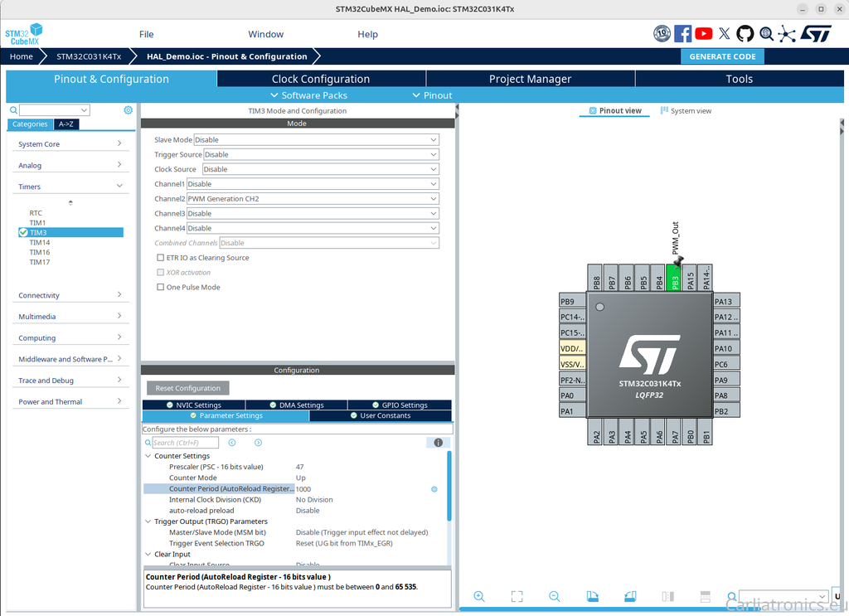
Task: Select the green PB3 pin on the chip
Action: tap(674, 280)
